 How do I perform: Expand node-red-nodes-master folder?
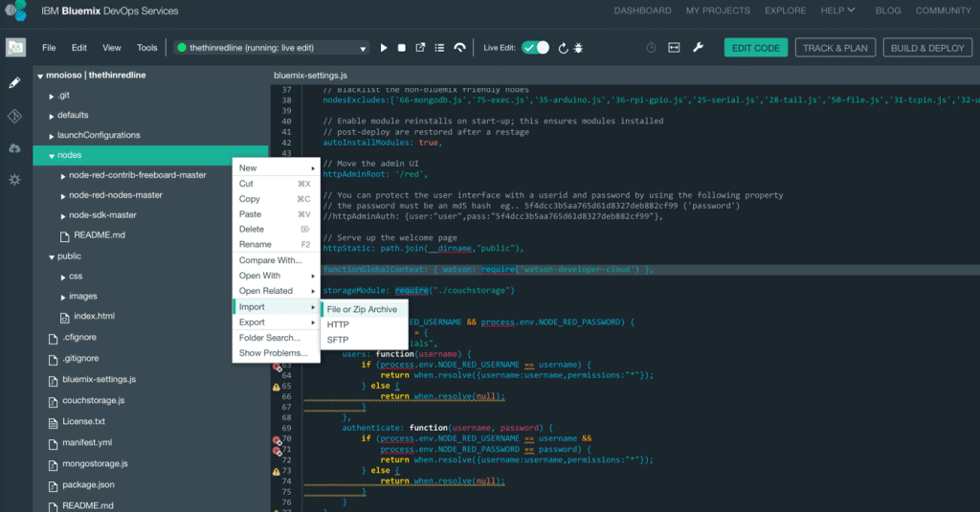click(63, 196)
